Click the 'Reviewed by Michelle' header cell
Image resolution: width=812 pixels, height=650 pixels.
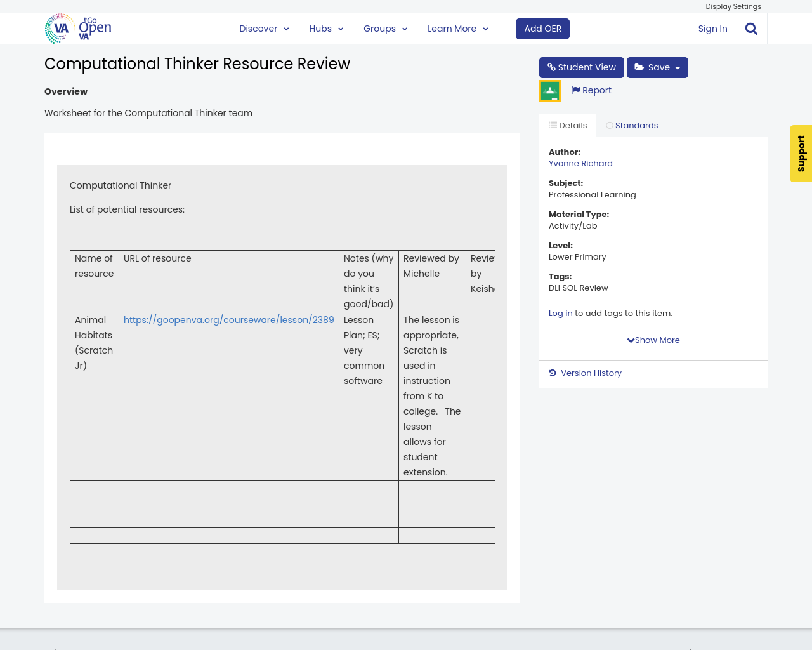pyautogui.click(x=432, y=281)
